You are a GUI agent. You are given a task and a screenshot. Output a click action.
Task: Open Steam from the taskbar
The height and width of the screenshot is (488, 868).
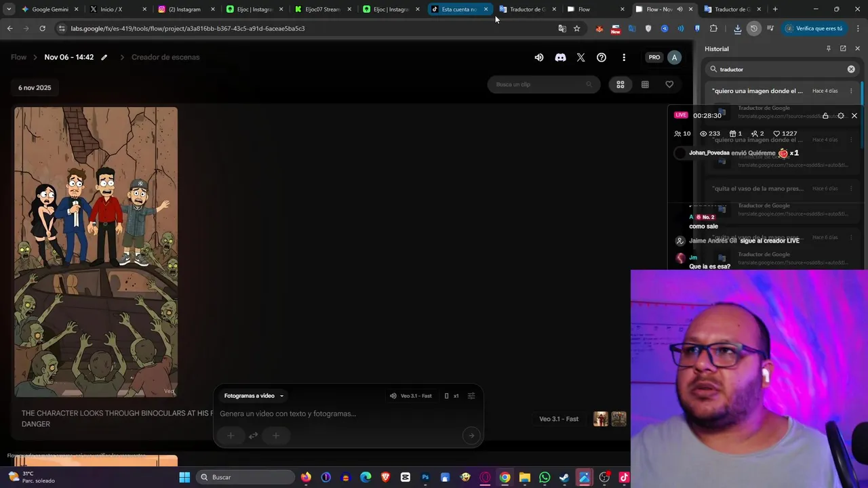[564, 477]
